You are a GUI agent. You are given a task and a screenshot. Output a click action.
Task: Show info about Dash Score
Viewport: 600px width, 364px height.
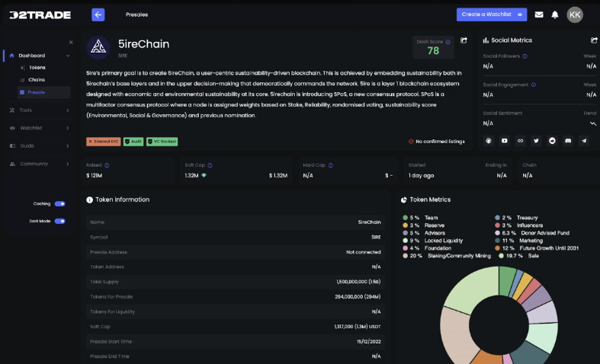pyautogui.click(x=448, y=42)
